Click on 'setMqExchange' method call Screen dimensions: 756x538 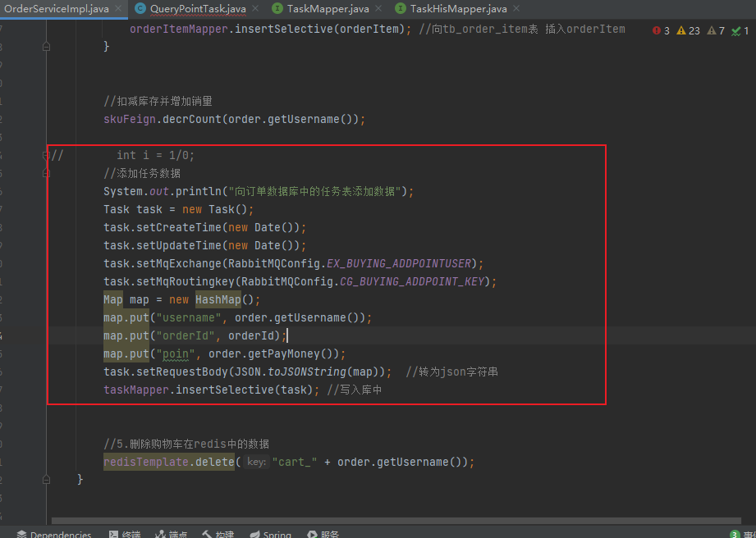click(x=178, y=263)
